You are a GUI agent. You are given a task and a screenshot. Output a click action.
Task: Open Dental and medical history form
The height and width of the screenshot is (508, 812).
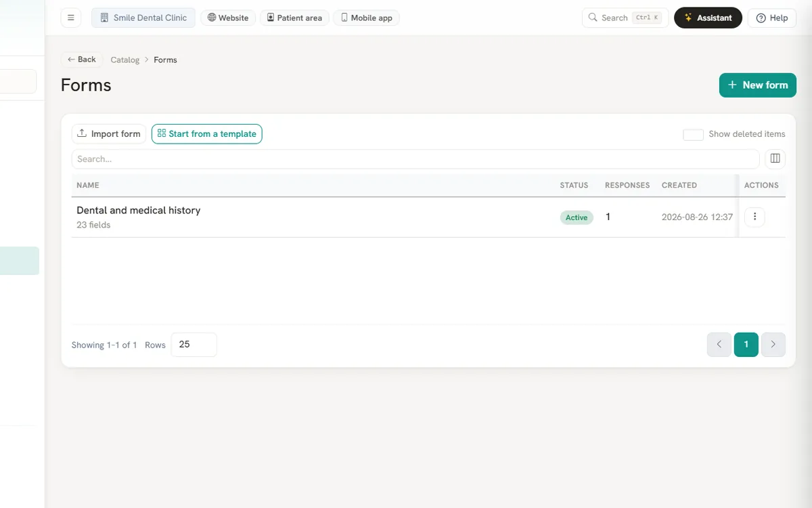tap(139, 210)
